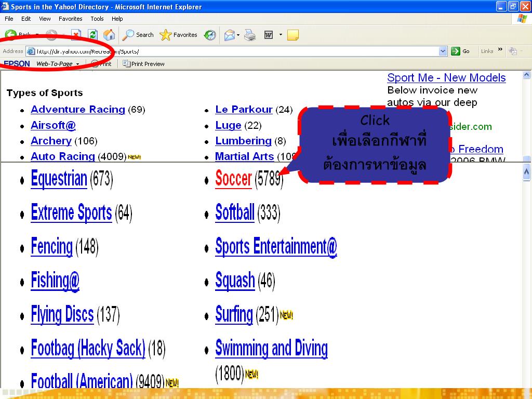This screenshot has width=532, height=399.
Task: Open the Search magnifier toolbar button
Action: (x=138, y=35)
